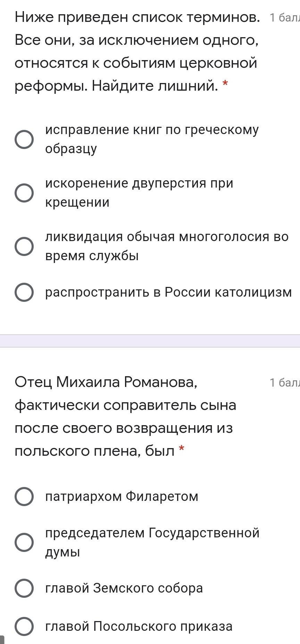
Task: Select radio button for 'искоренение двуперстия при крещении'
Action: 24,193
